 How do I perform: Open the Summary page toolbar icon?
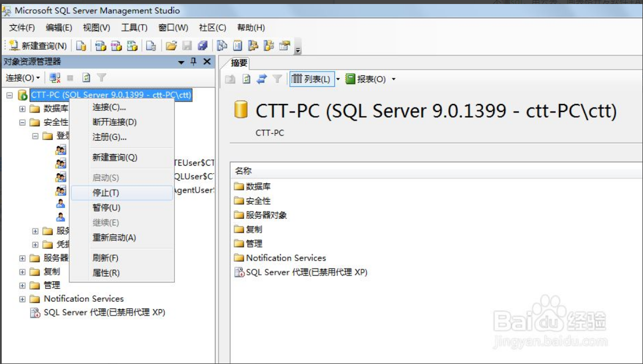pos(237,46)
